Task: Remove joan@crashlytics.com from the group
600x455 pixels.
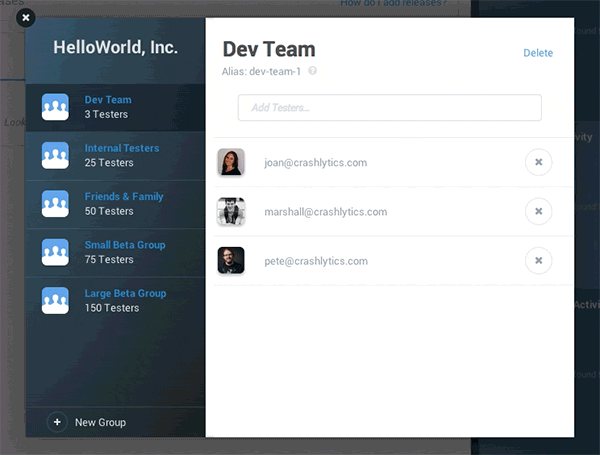Action: pos(538,162)
